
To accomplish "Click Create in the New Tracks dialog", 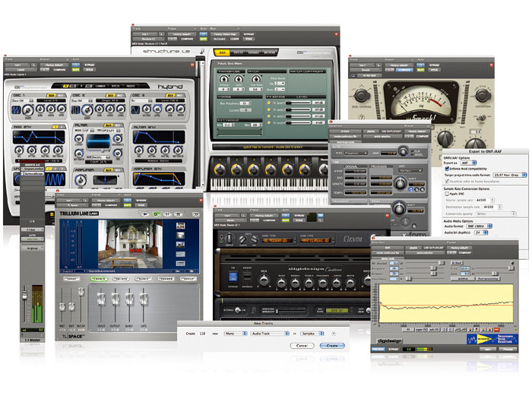I will coord(332,346).
